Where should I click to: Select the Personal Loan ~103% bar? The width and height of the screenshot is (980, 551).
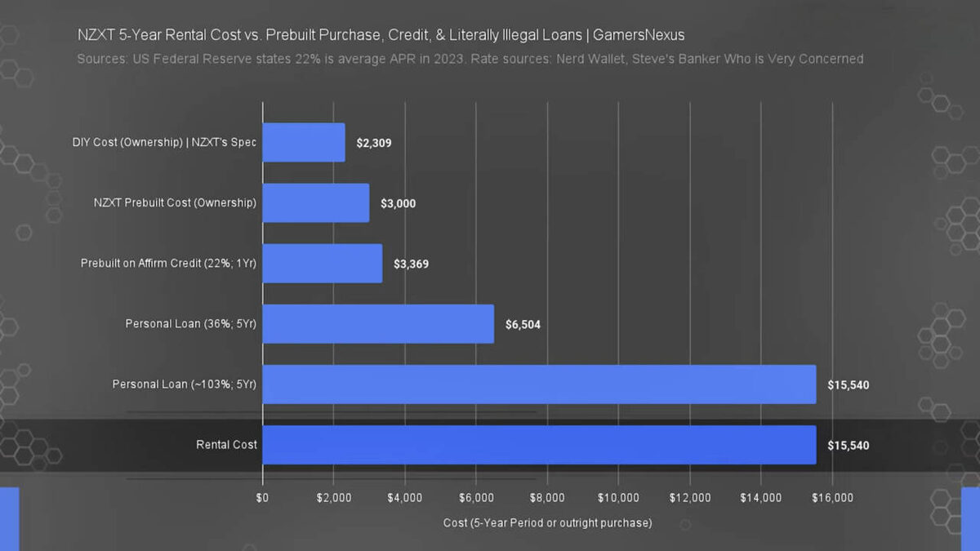pos(539,384)
